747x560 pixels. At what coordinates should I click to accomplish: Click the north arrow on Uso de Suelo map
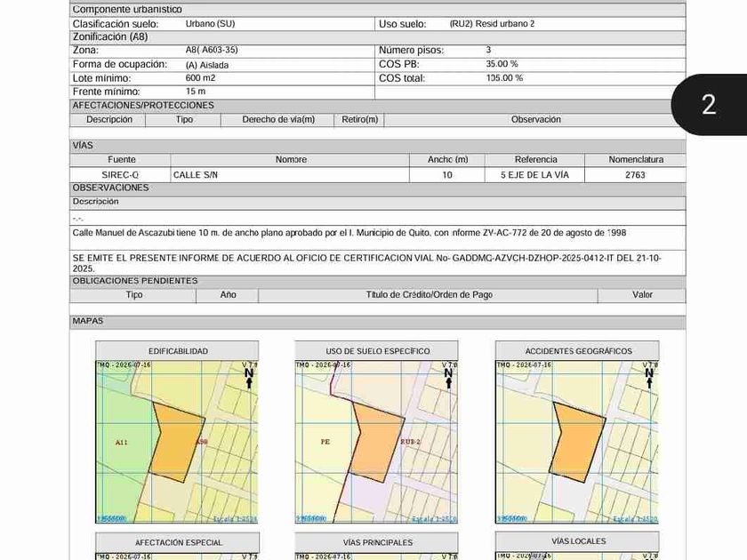[x=448, y=379]
